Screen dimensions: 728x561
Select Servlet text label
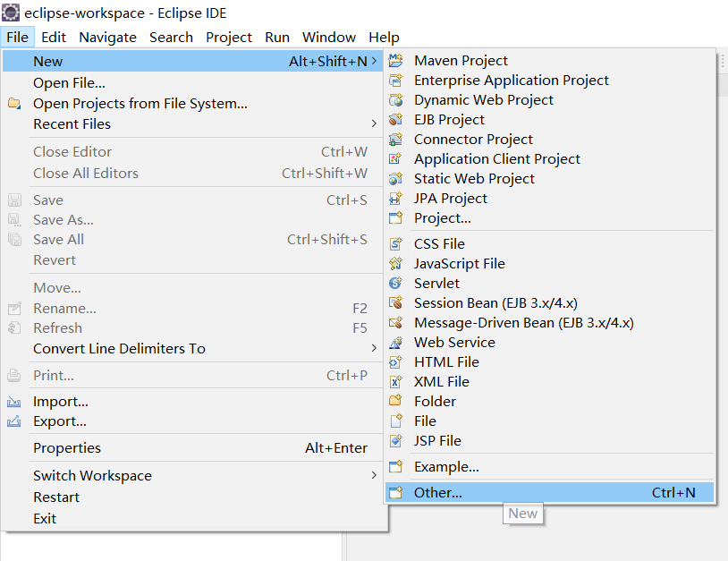pos(436,283)
